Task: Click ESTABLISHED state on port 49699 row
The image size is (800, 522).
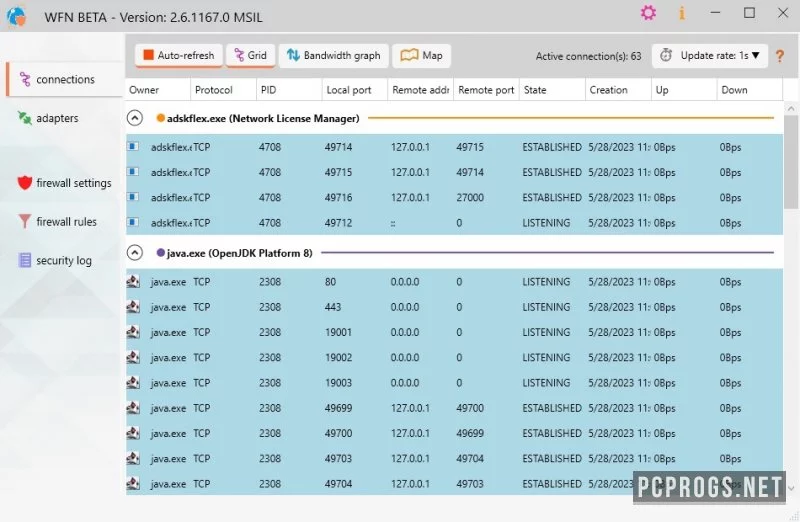Action: coord(552,408)
